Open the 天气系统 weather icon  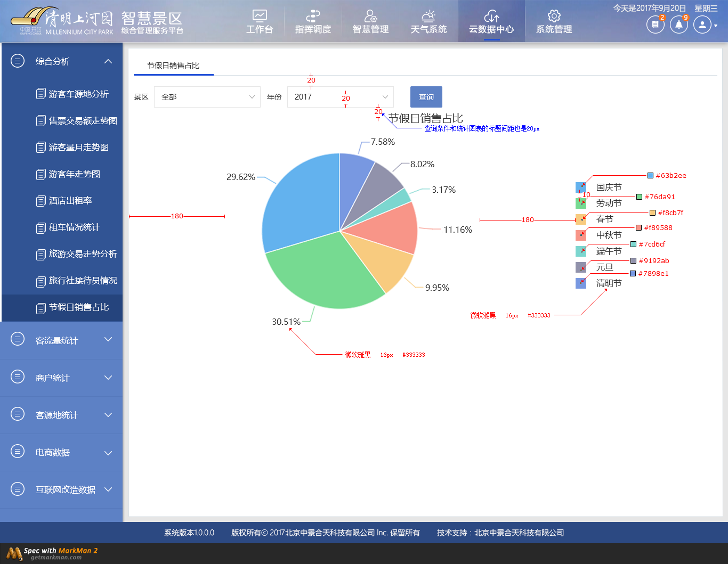[428, 16]
